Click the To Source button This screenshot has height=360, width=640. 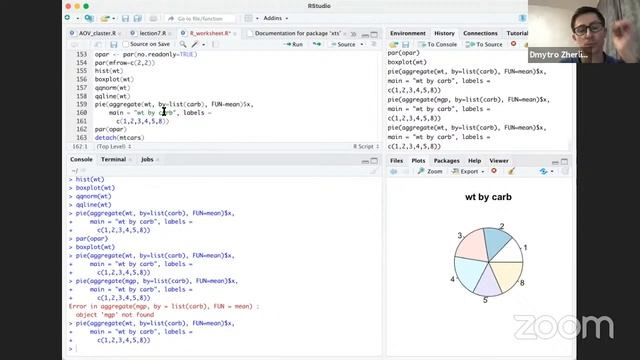coord(484,44)
